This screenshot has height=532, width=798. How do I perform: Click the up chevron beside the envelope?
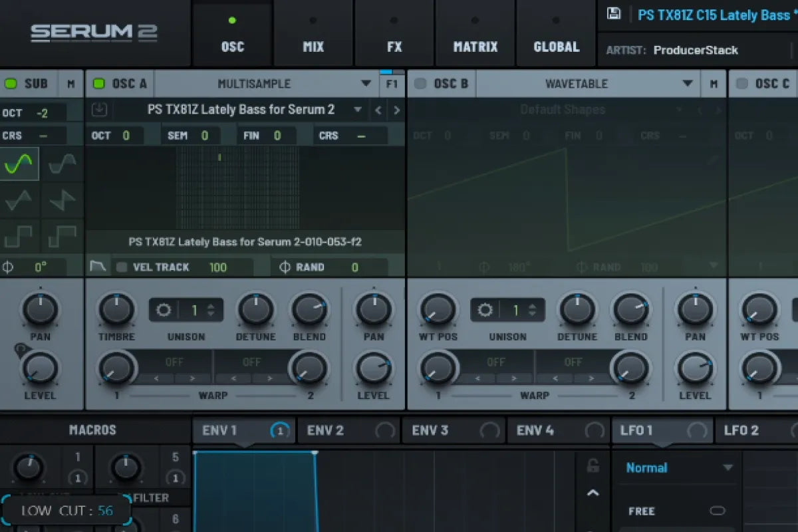(593, 493)
